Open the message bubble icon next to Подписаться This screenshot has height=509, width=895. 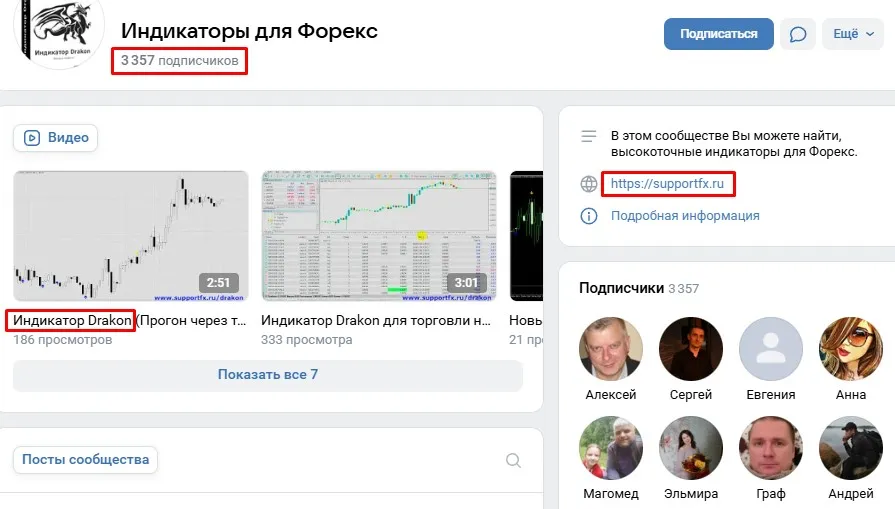797,34
